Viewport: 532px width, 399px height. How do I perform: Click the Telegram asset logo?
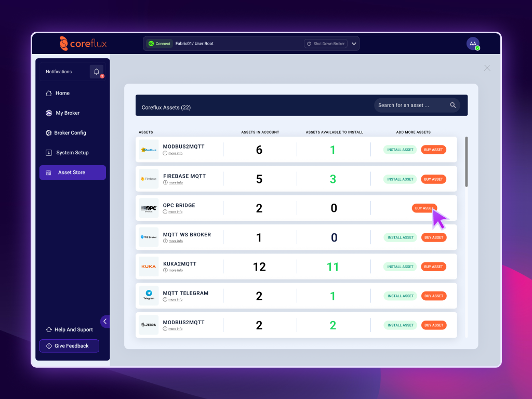point(149,296)
